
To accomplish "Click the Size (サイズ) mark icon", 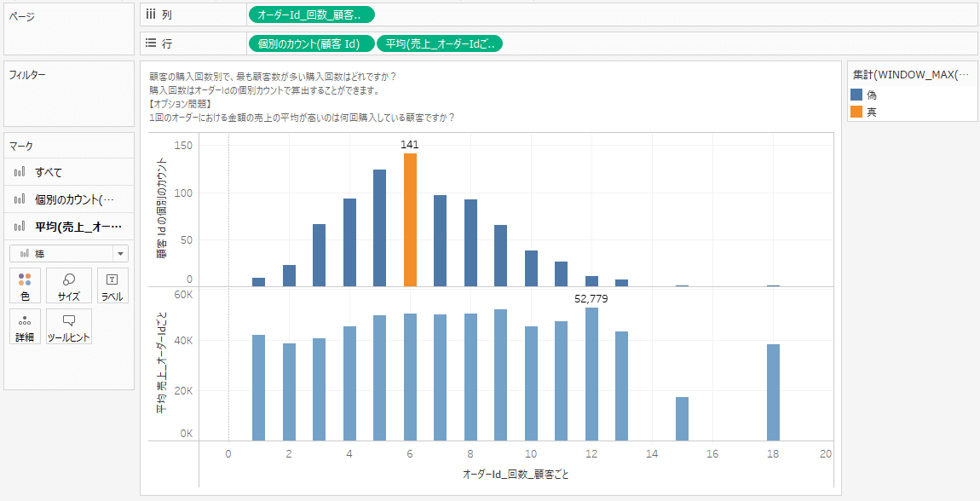I will 68,285.
